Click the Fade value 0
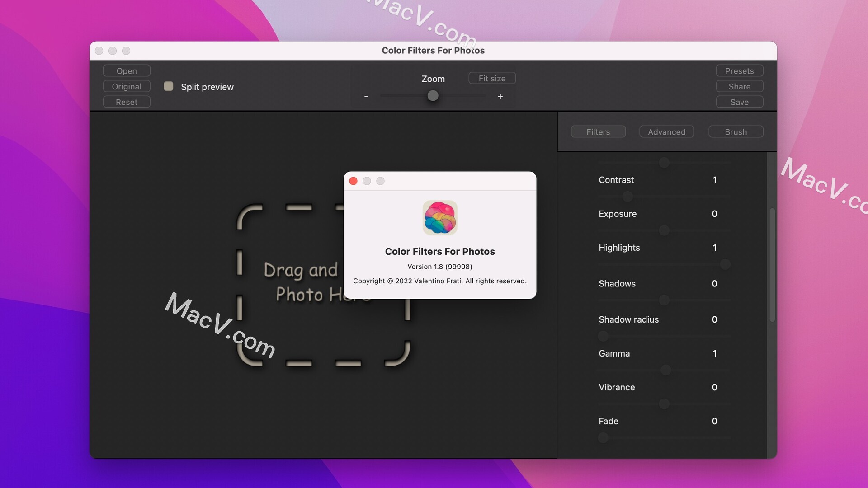Image resolution: width=868 pixels, height=488 pixels. point(714,421)
